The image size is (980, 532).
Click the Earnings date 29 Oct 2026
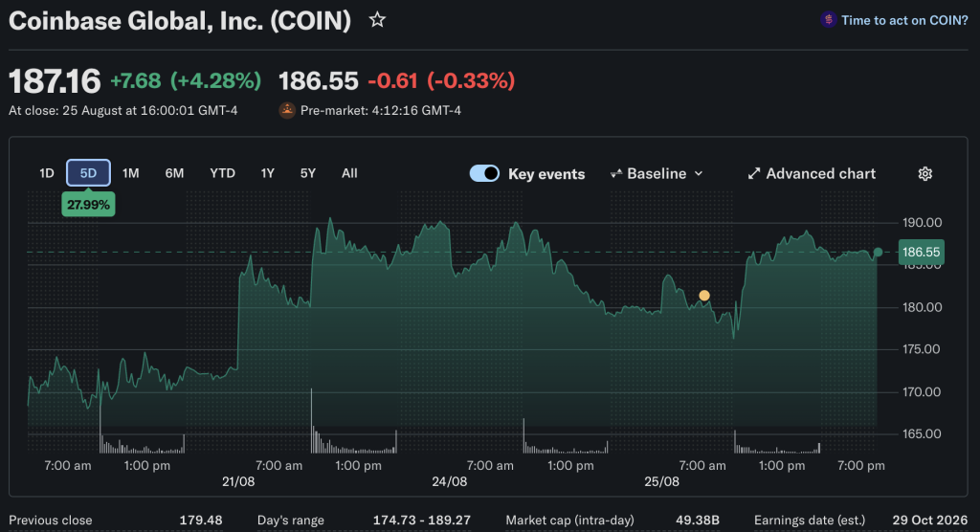[929, 521]
